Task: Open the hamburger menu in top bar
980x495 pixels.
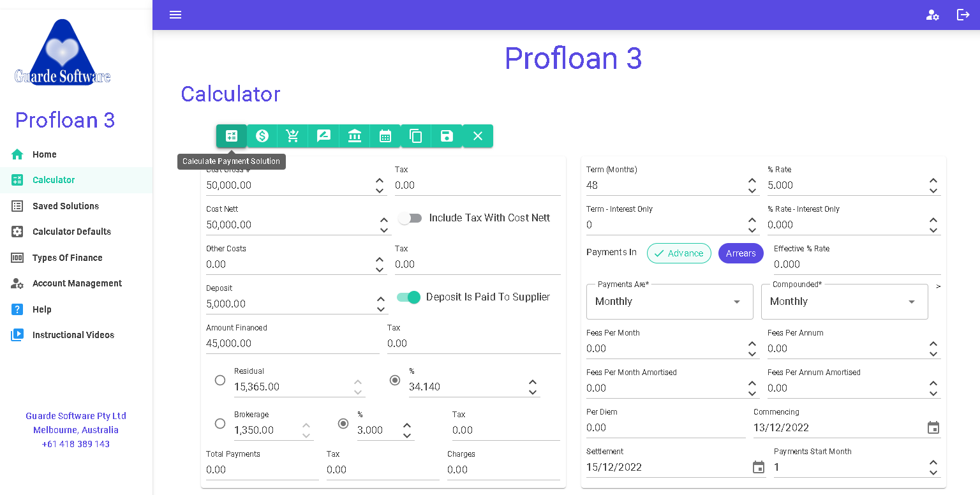Action: click(x=175, y=15)
